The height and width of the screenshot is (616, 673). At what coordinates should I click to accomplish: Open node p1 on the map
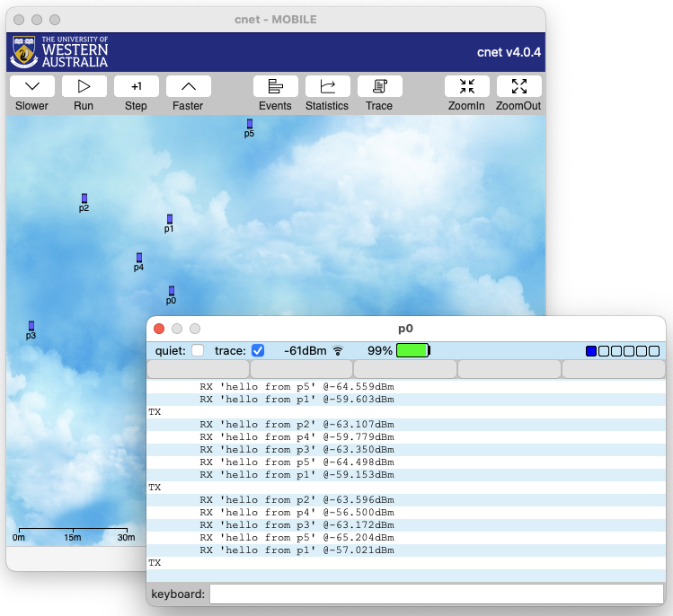click(x=169, y=219)
